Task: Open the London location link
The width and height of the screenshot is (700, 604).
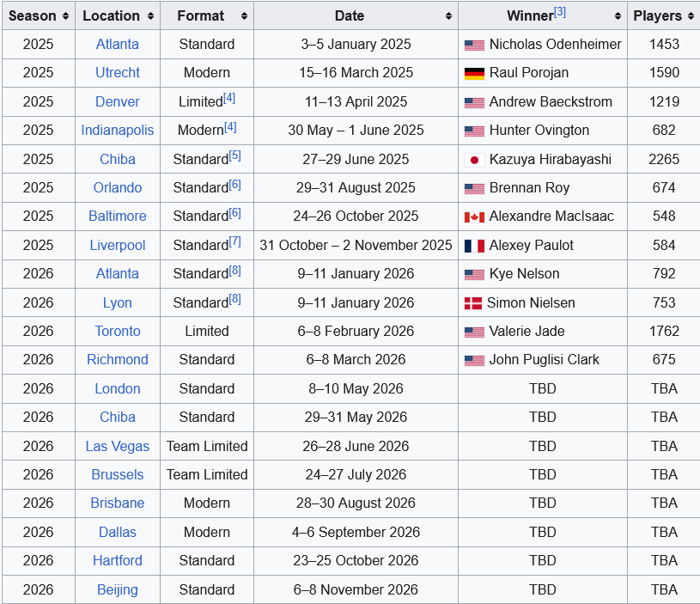Action: tap(118, 388)
